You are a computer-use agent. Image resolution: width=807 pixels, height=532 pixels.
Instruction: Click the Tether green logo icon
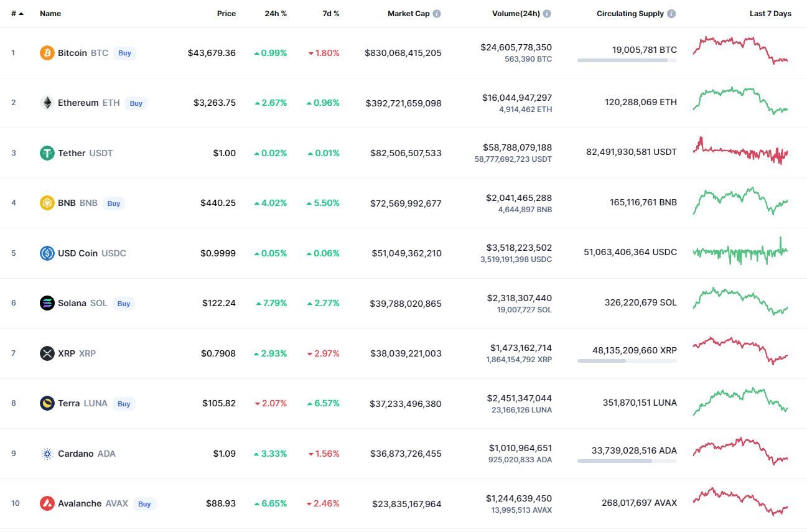click(x=47, y=153)
